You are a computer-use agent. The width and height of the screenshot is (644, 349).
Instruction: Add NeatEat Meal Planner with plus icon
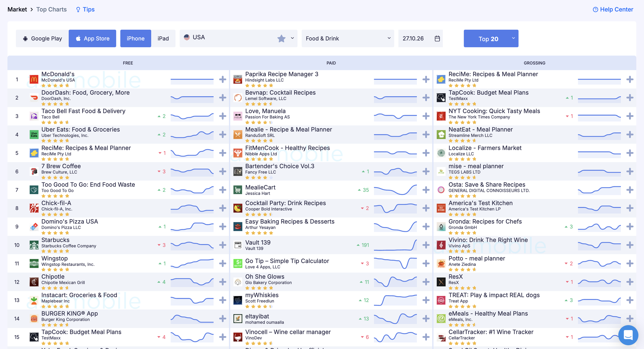click(x=630, y=135)
